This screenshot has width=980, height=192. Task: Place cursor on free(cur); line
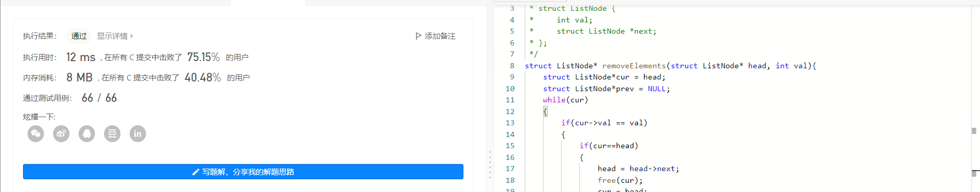tap(620, 180)
